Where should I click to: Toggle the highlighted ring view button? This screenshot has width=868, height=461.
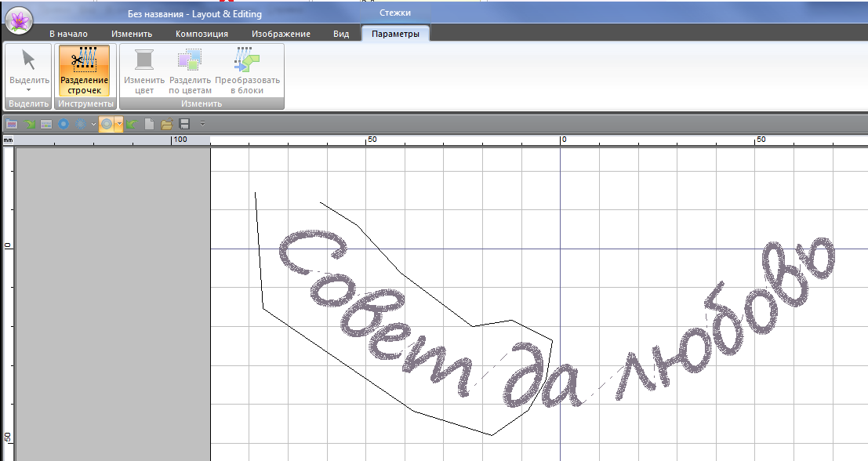click(x=106, y=124)
